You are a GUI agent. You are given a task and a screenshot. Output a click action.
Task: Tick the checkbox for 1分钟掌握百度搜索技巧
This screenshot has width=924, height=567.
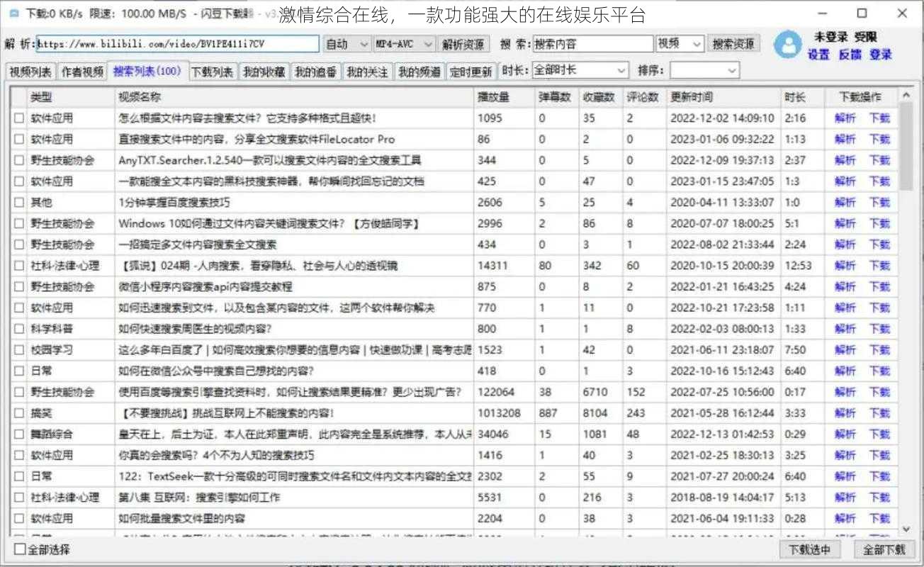pyautogui.click(x=18, y=203)
